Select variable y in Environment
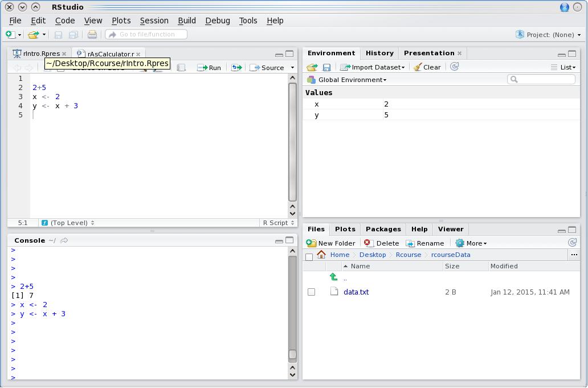 (x=441, y=115)
